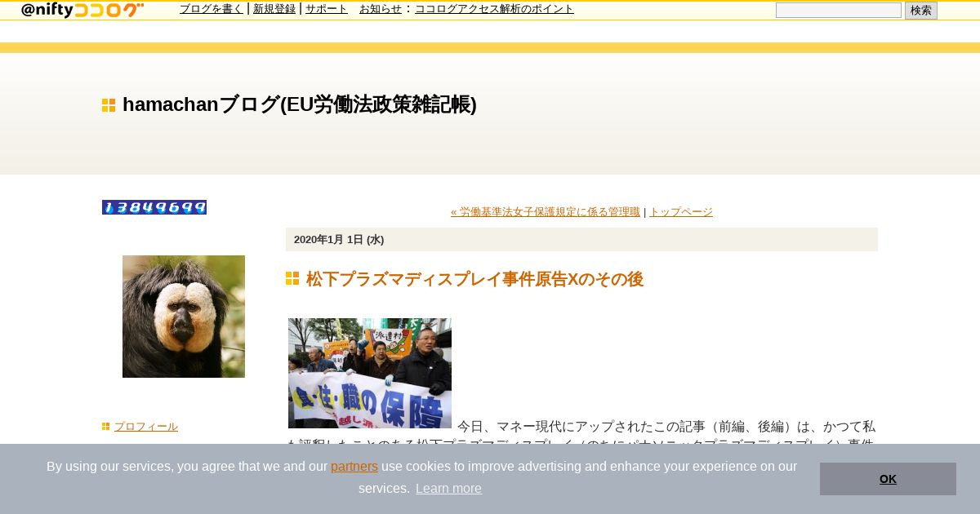
Task: Click the yellow squares icon beside blog title
Action: pos(109,105)
